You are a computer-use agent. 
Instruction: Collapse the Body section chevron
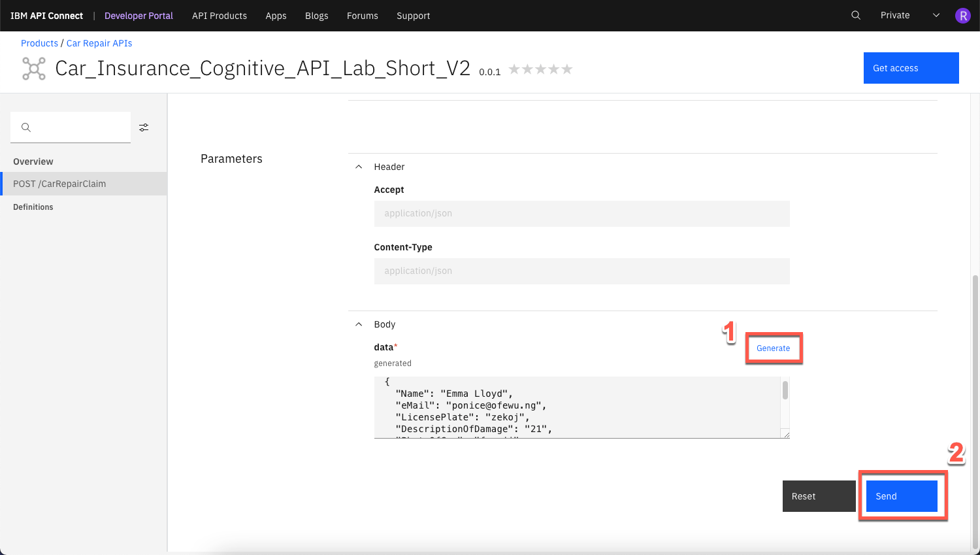pyautogui.click(x=359, y=324)
